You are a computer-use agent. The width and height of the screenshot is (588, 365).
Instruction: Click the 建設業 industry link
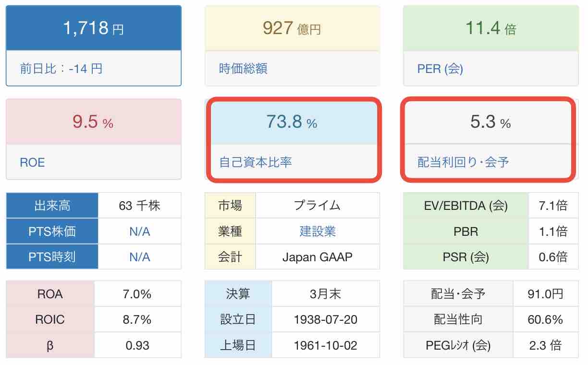(x=318, y=231)
